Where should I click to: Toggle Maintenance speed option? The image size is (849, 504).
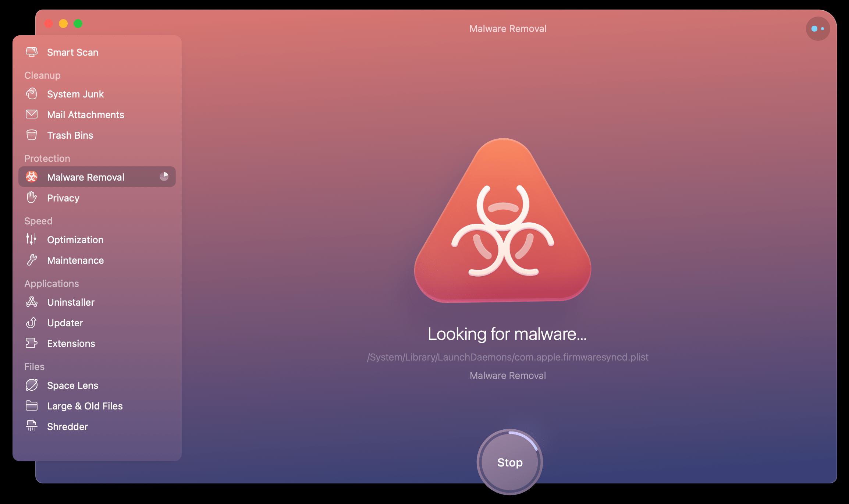(x=76, y=260)
